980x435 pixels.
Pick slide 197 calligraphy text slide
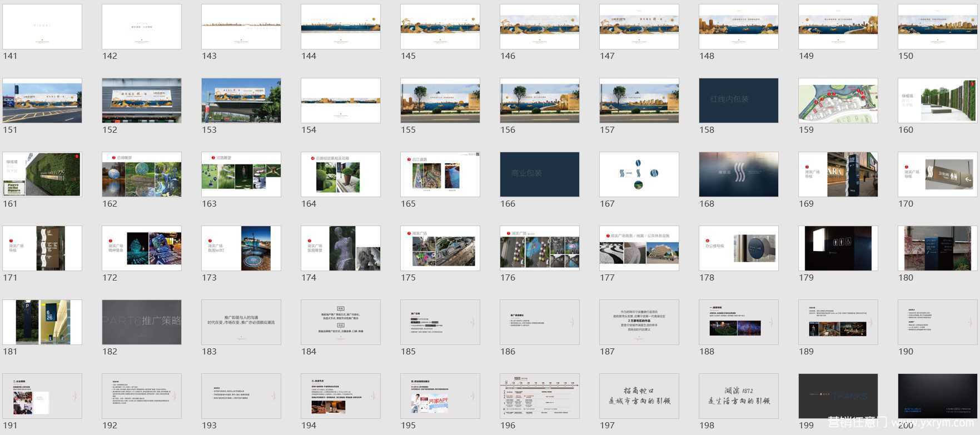[x=639, y=396]
